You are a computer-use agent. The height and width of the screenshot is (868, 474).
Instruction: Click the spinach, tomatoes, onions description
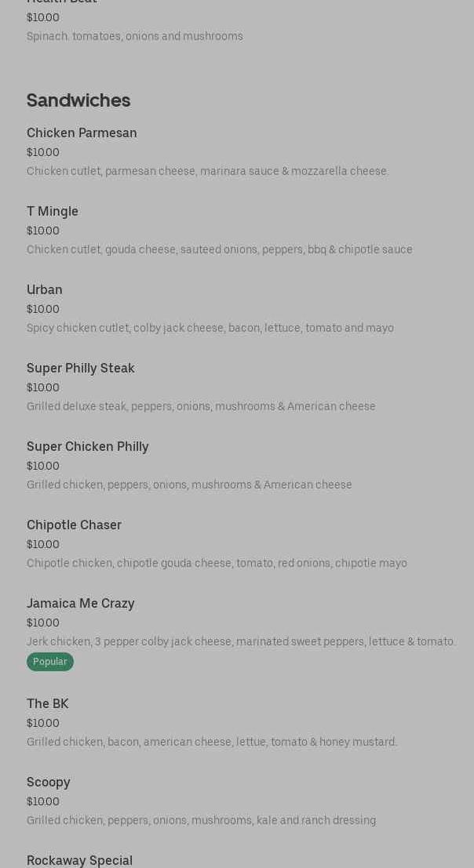click(134, 37)
